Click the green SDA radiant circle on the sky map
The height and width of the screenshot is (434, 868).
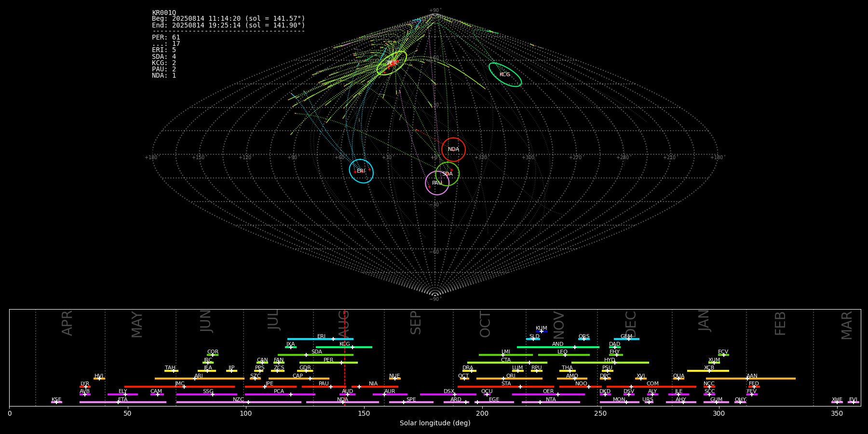click(x=447, y=174)
